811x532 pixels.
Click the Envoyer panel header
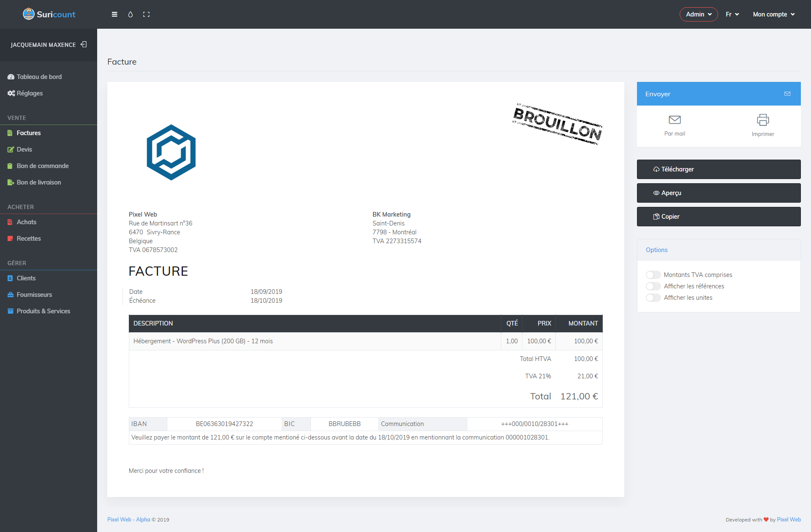click(718, 94)
